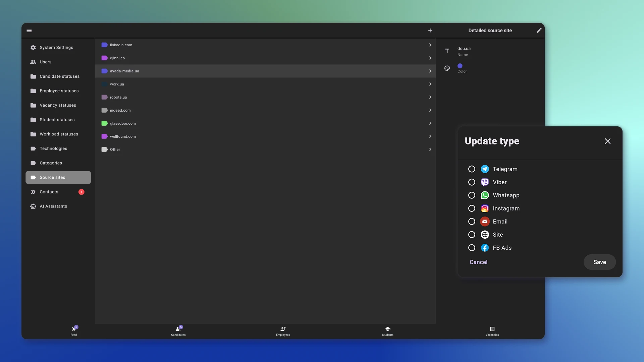Go to AI Assistants section
Image resolution: width=644 pixels, height=362 pixels.
(x=53, y=206)
